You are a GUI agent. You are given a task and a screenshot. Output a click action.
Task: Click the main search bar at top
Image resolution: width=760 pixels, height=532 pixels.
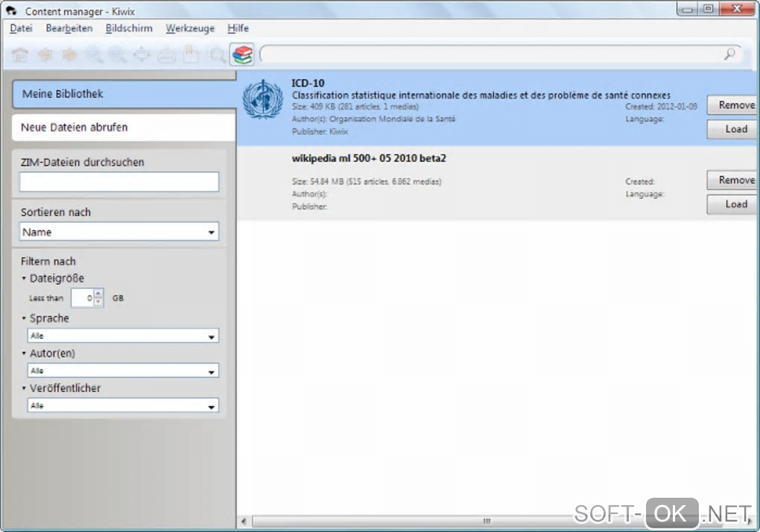click(x=492, y=54)
